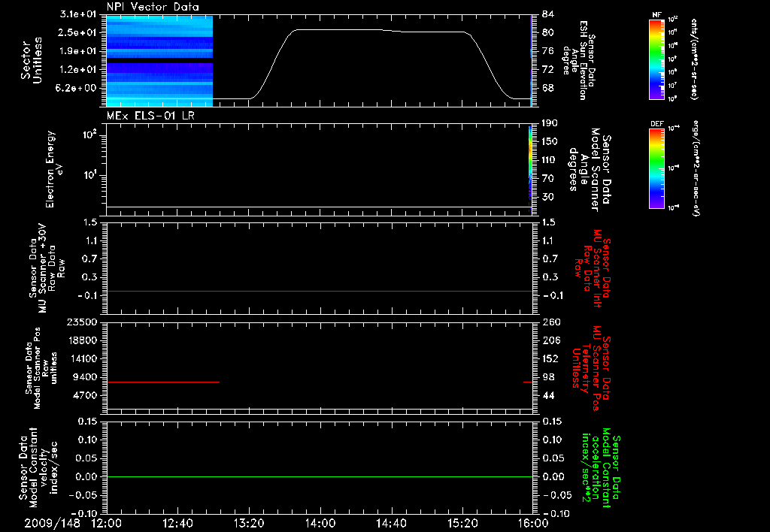Click the 'ergs/(cm**2-sr-sec-eV)' unit label
The height and width of the screenshot is (532, 770).
(696, 168)
